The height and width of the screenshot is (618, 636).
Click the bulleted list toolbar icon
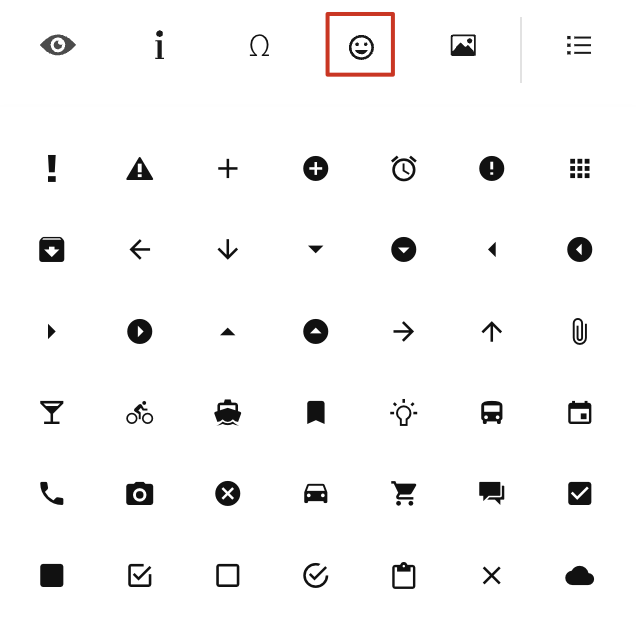[579, 45]
